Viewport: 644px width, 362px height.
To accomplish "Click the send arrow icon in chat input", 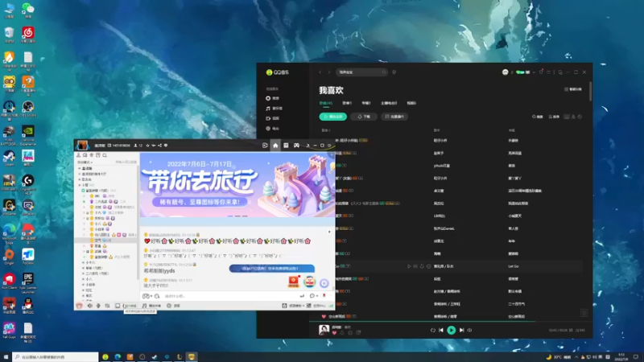I will (x=302, y=296).
